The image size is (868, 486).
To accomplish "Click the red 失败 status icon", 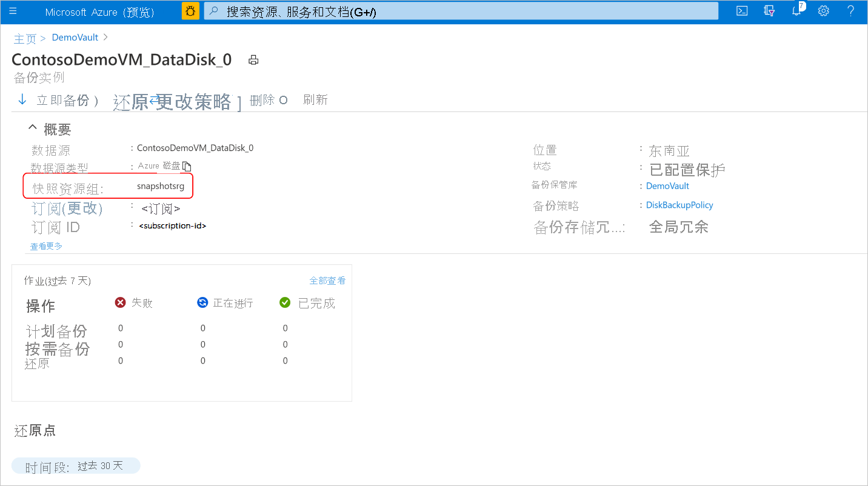I will pos(120,302).
